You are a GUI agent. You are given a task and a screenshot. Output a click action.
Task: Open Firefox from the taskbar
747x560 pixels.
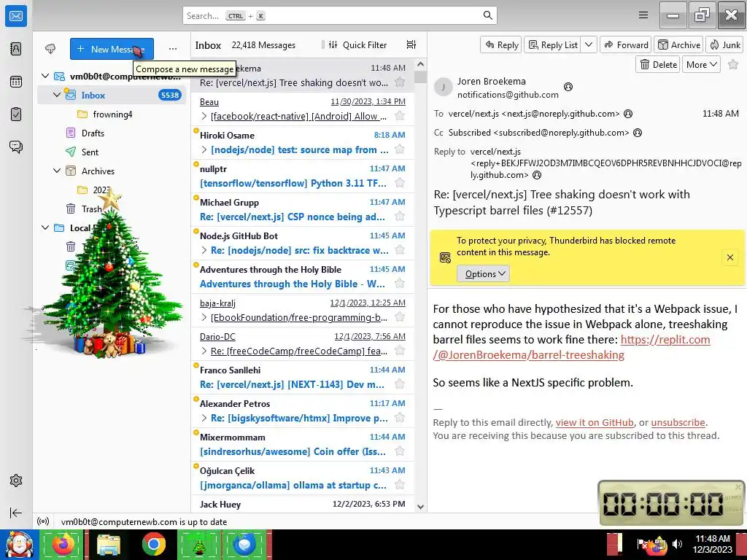pyautogui.click(x=63, y=544)
